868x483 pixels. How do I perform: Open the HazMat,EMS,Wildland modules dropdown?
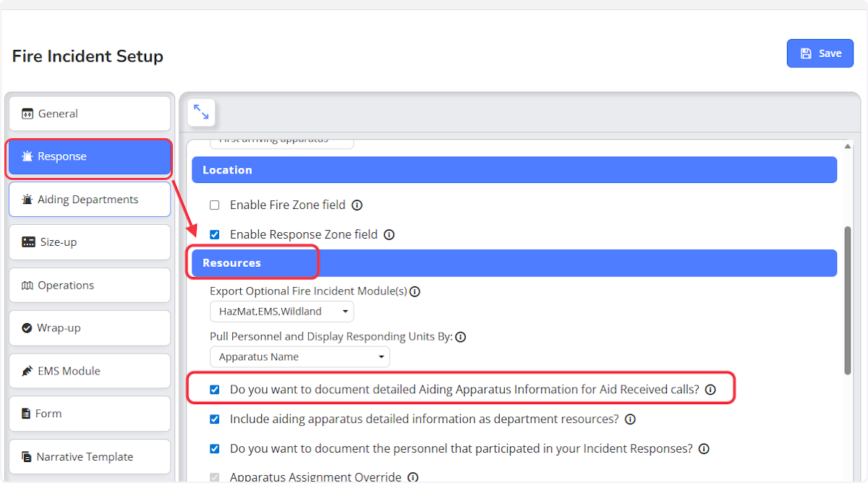click(282, 312)
